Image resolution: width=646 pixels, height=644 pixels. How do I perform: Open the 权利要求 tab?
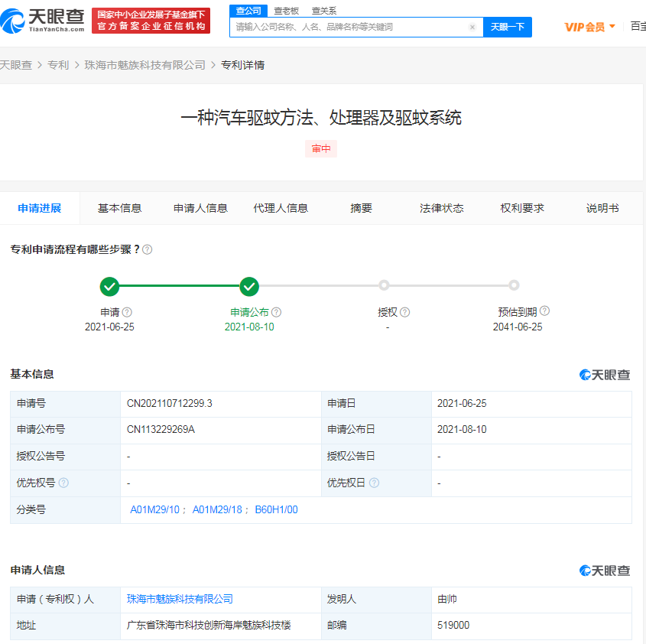coord(522,208)
